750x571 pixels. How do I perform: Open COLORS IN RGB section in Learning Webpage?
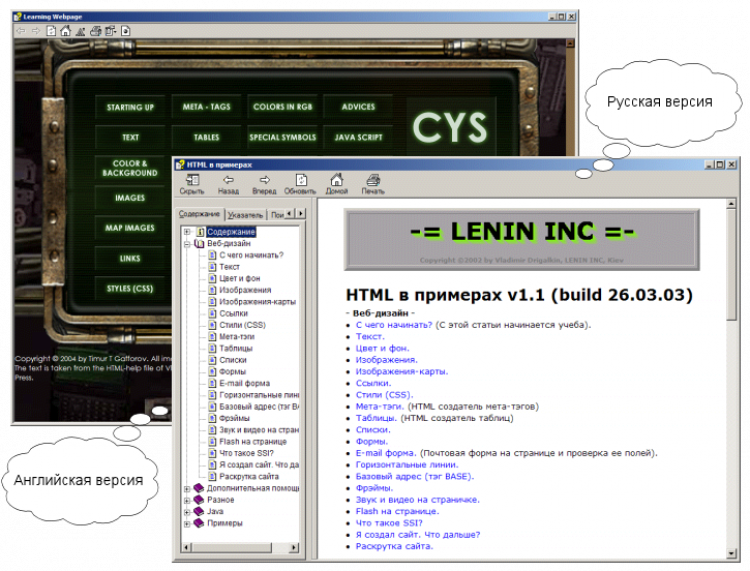(282, 107)
